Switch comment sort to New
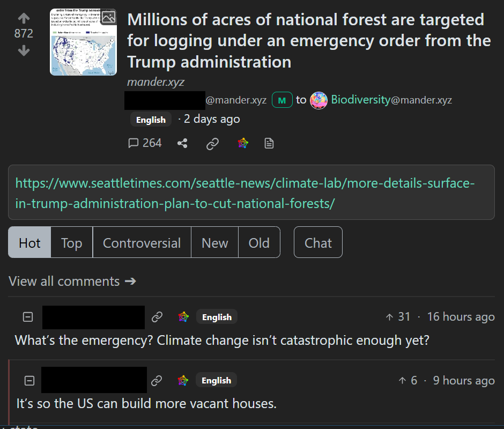Image resolution: width=504 pixels, height=429 pixels. [214, 243]
